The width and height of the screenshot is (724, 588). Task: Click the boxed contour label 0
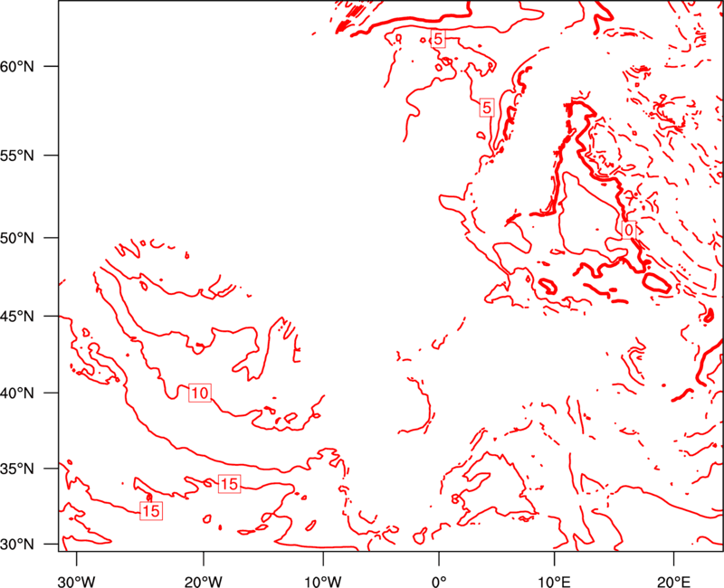click(628, 230)
